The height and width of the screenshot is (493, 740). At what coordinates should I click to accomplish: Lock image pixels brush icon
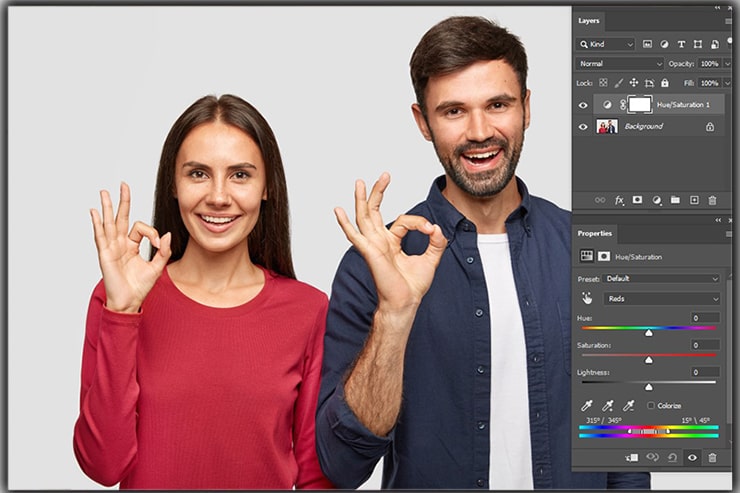point(619,83)
